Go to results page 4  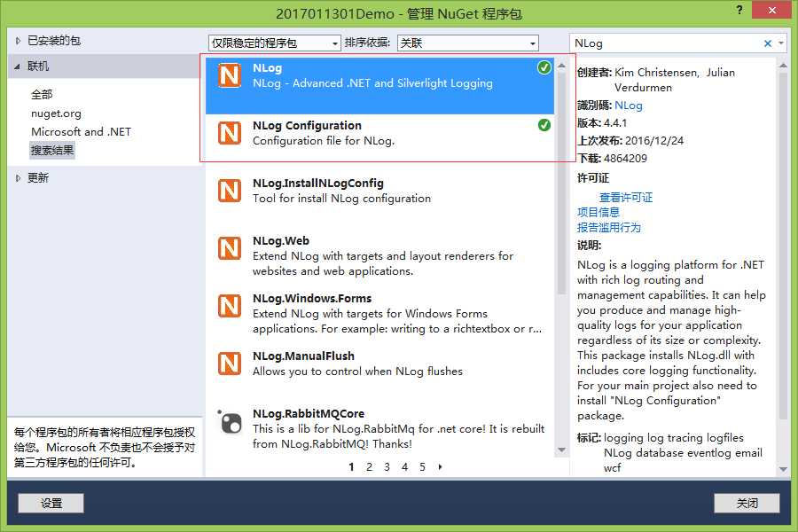click(x=404, y=467)
